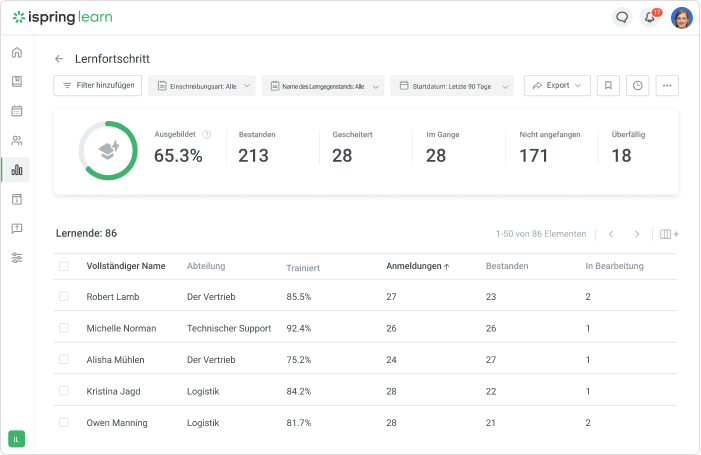Open Kristina Jagd's learner name
The image size is (701, 455).
(114, 392)
